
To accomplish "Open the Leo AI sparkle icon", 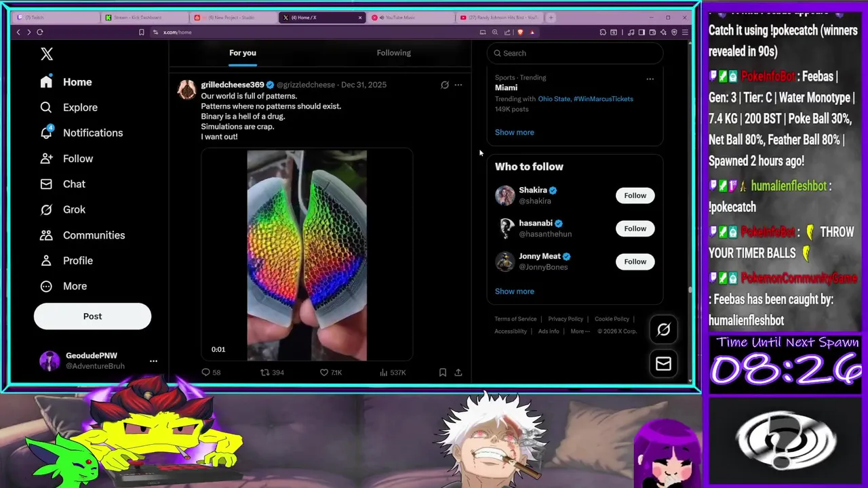I will click(x=663, y=32).
